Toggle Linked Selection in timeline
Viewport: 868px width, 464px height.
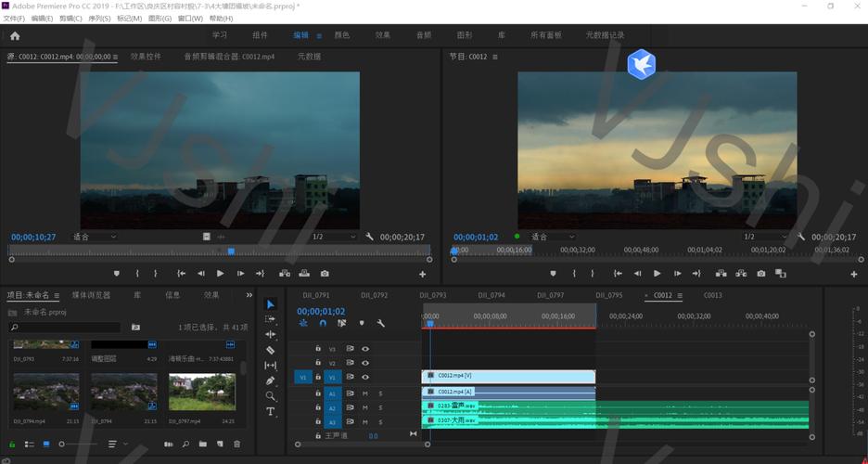pyautogui.click(x=341, y=323)
